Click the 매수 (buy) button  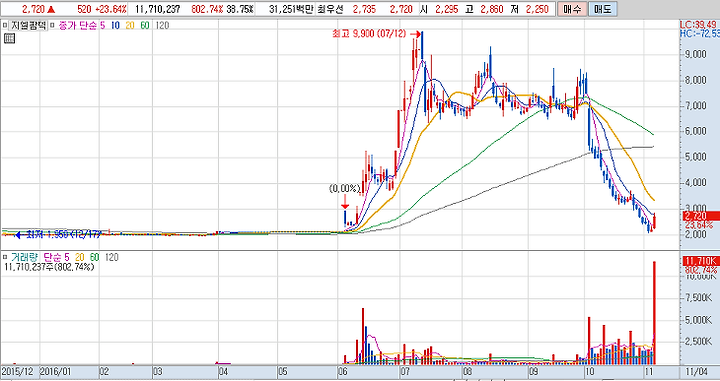click(572, 9)
